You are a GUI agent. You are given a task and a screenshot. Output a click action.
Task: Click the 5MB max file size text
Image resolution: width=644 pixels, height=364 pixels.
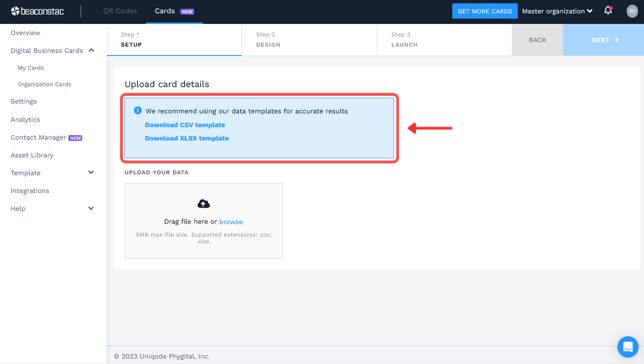(x=204, y=238)
